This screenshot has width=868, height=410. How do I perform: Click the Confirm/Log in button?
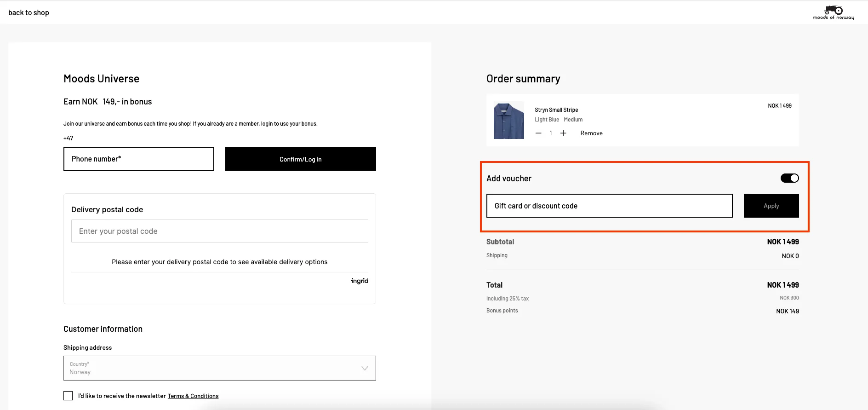[301, 159]
